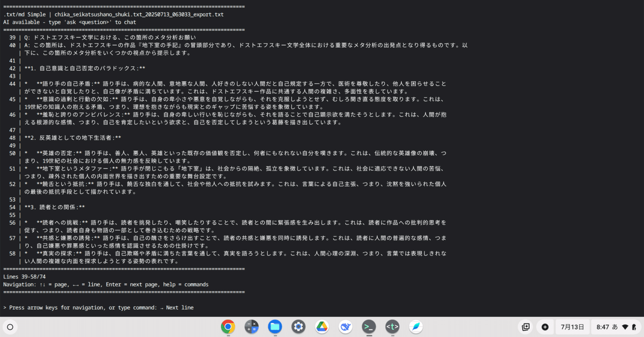Launch Chrome browser from the shelf

click(x=228, y=327)
